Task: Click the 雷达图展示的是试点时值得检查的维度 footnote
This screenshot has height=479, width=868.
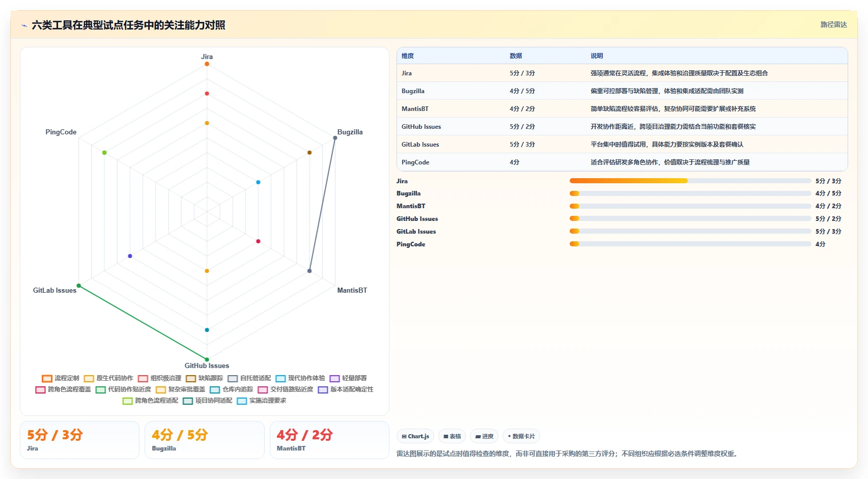Action: coord(568,454)
